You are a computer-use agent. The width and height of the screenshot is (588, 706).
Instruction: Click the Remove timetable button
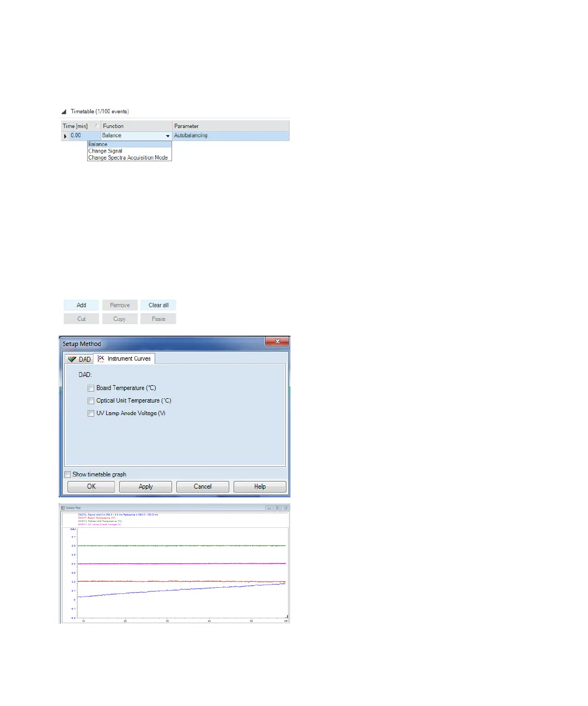point(120,305)
